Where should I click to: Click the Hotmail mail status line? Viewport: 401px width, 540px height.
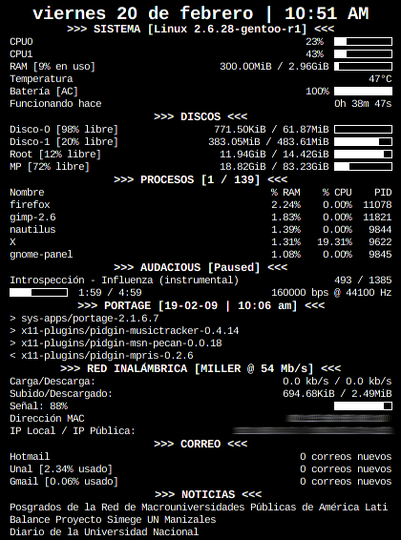(x=200, y=457)
